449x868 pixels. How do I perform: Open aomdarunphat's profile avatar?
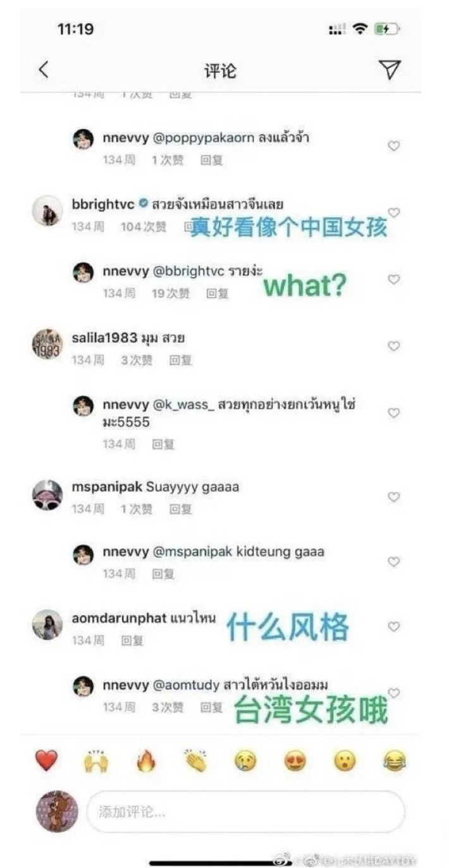pyautogui.click(x=47, y=625)
